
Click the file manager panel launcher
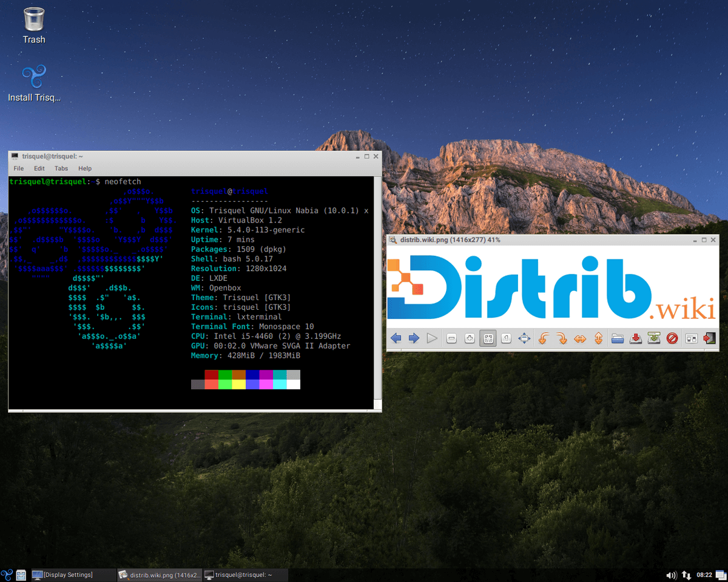tap(21, 575)
